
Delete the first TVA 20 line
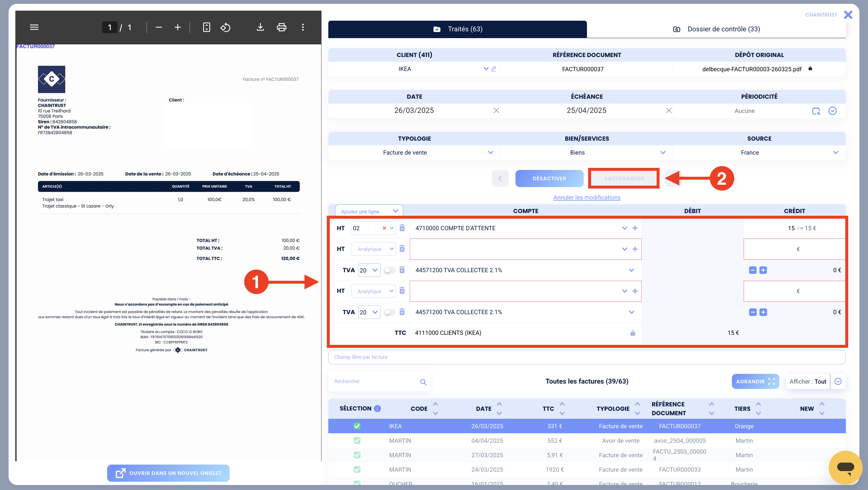(x=402, y=270)
